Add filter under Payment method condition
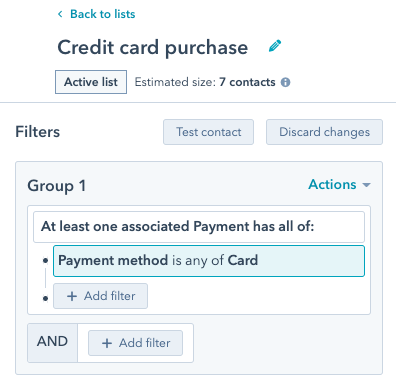 (x=100, y=296)
